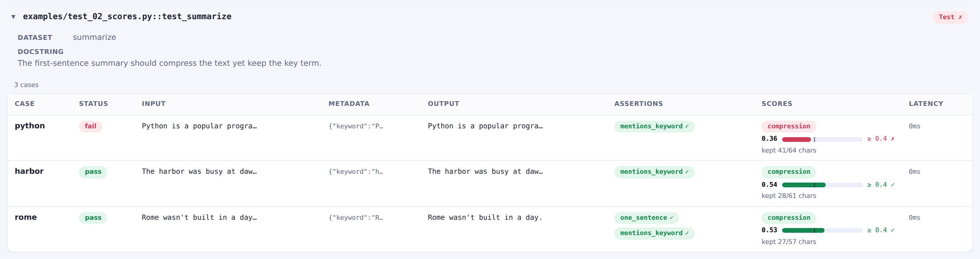This screenshot has height=259, width=980.
Task: Click the failed Test badge
Action: click(950, 17)
